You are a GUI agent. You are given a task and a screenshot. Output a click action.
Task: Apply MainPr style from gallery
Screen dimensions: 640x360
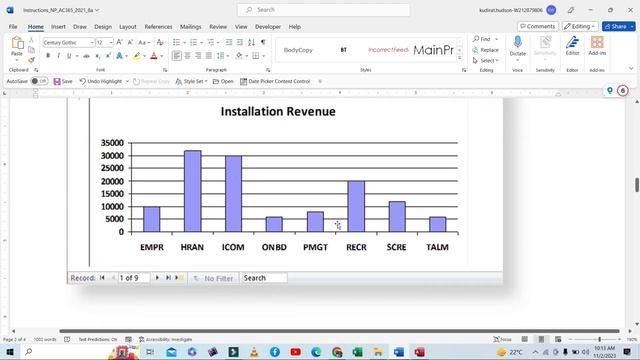coord(433,50)
